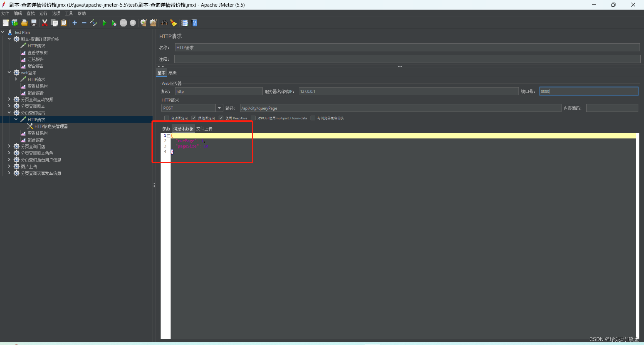Image resolution: width=644 pixels, height=345 pixels.
Task: Expand HTTP请求 under web登录
Action: pyautogui.click(x=16, y=79)
